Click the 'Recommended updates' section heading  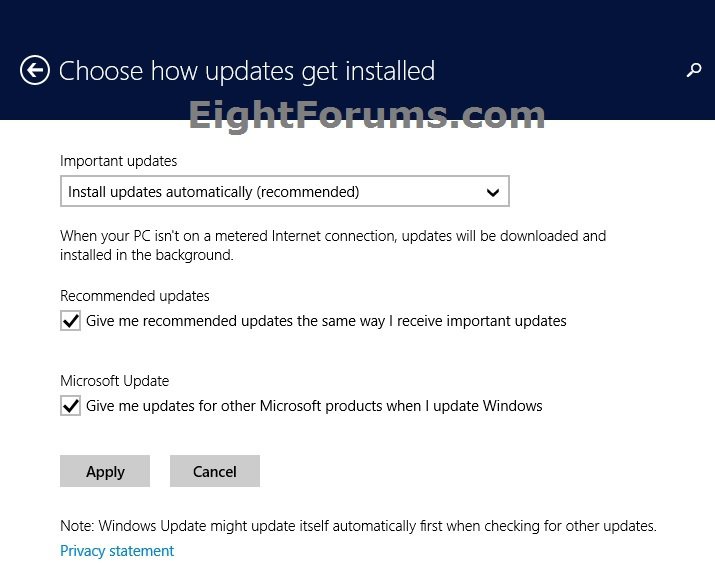[135, 296]
